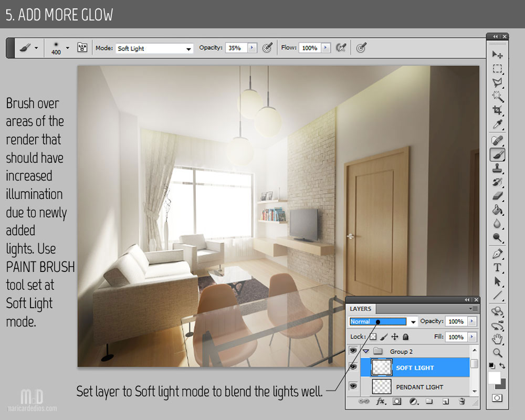The image size is (525, 420).
Task: Open the brush Mode dropdown showing Soft Light
Action: point(154,48)
